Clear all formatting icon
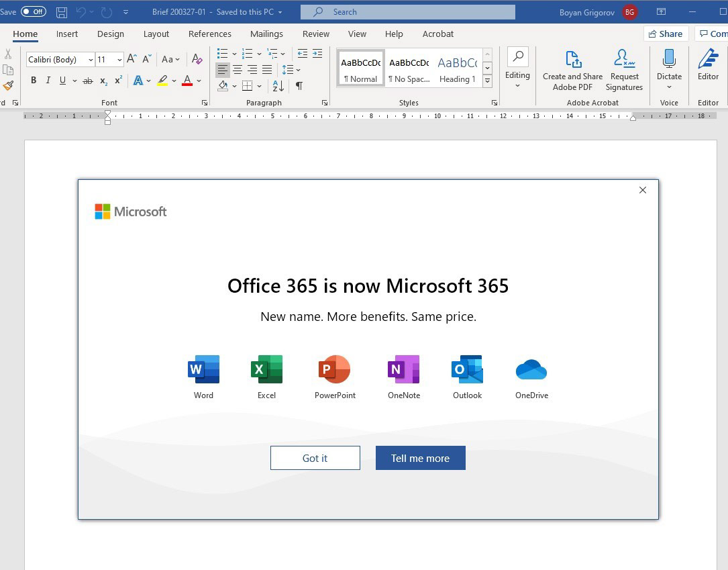728x570 pixels. 197,59
